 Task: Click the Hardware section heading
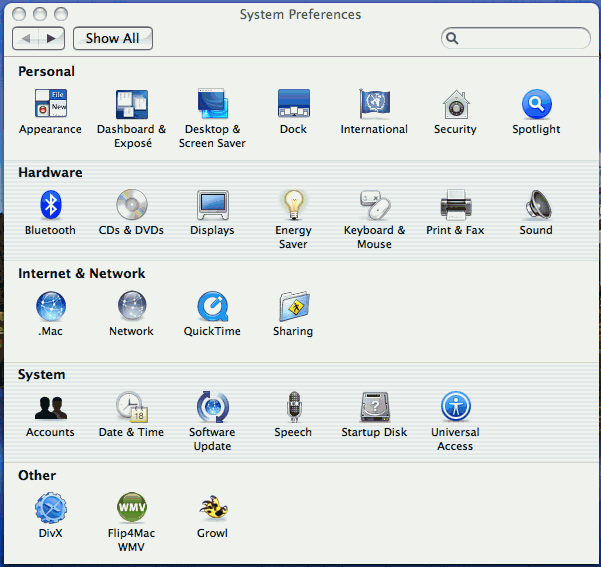click(50, 173)
